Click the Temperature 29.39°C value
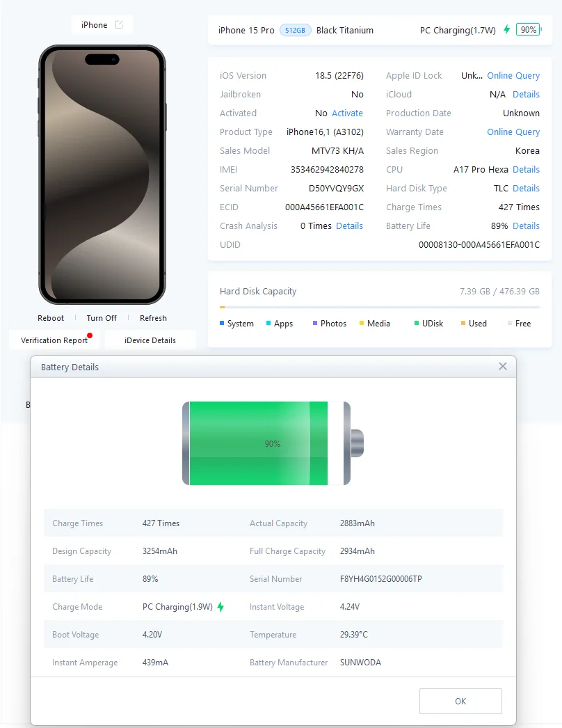Viewport: 562px width, 728px height. (x=353, y=635)
